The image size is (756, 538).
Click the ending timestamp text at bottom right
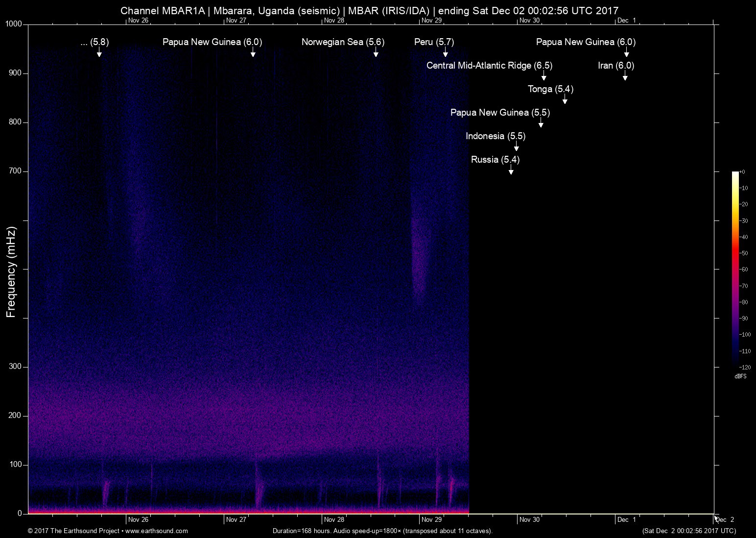(x=690, y=531)
